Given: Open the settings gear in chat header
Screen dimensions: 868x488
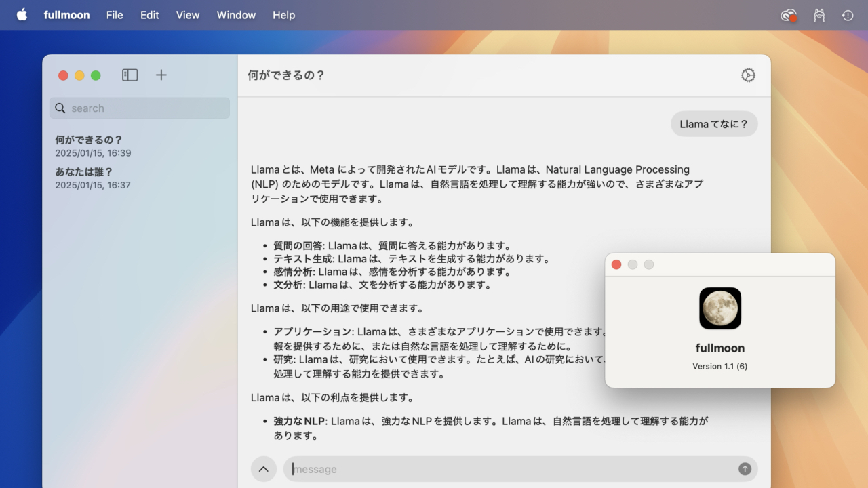Looking at the screenshot, I should 748,75.
